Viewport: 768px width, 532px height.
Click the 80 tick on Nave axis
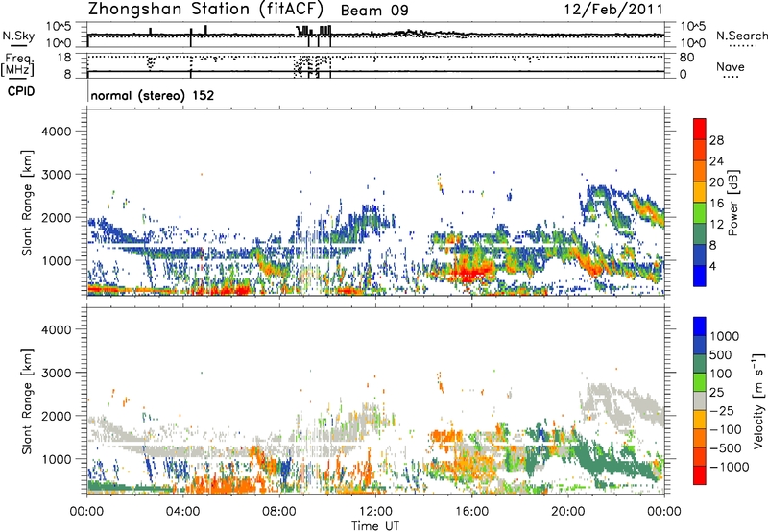click(686, 58)
